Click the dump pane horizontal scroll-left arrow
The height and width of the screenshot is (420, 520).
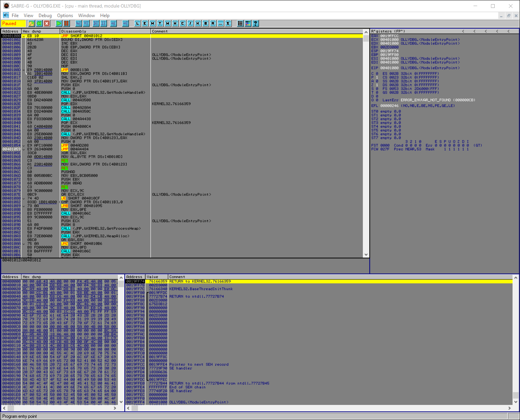[4, 408]
